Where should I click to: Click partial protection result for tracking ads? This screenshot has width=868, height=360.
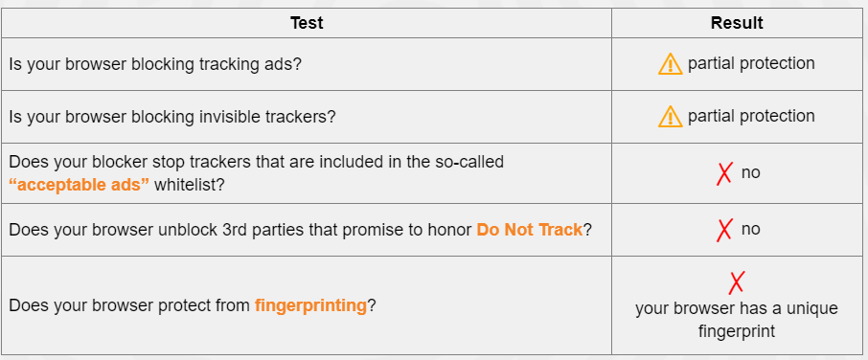pyautogui.click(x=751, y=63)
